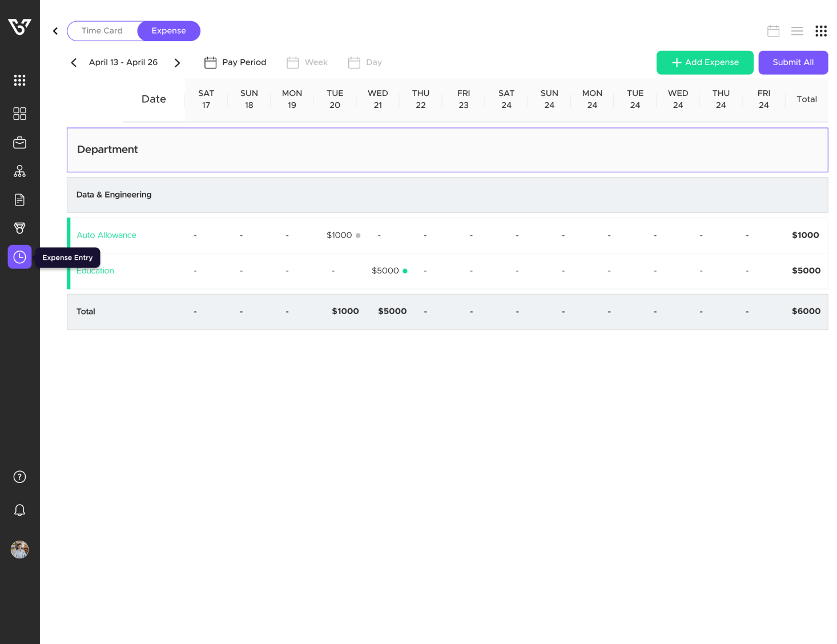837x644 pixels.
Task: Click the briefcase icon in sidebar
Action: (x=19, y=143)
